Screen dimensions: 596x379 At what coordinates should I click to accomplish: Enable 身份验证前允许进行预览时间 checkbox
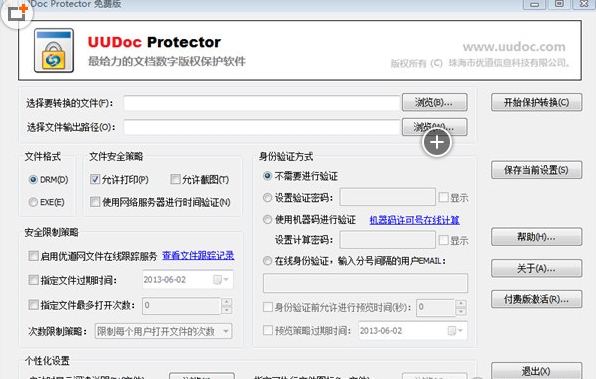point(268,307)
